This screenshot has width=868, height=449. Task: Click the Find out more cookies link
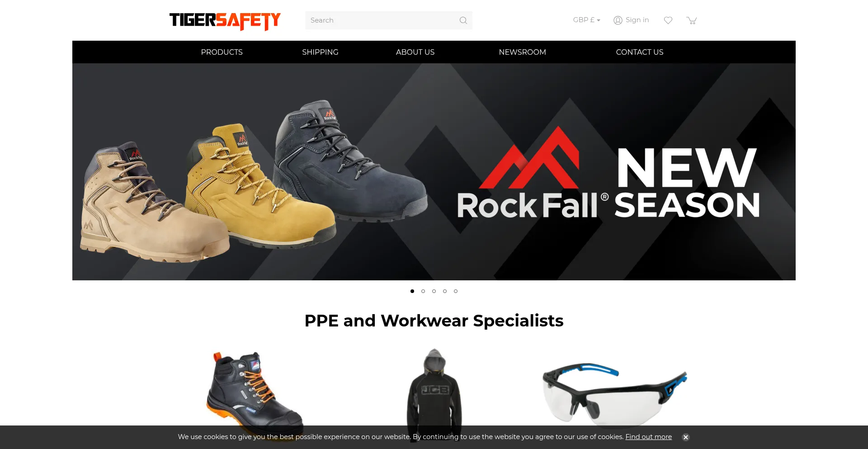coord(648,437)
